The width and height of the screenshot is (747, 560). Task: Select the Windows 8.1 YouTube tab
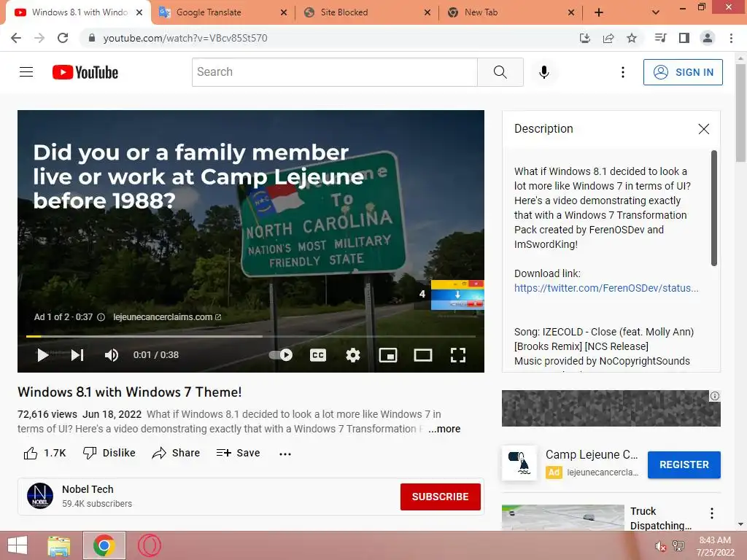coord(79,12)
